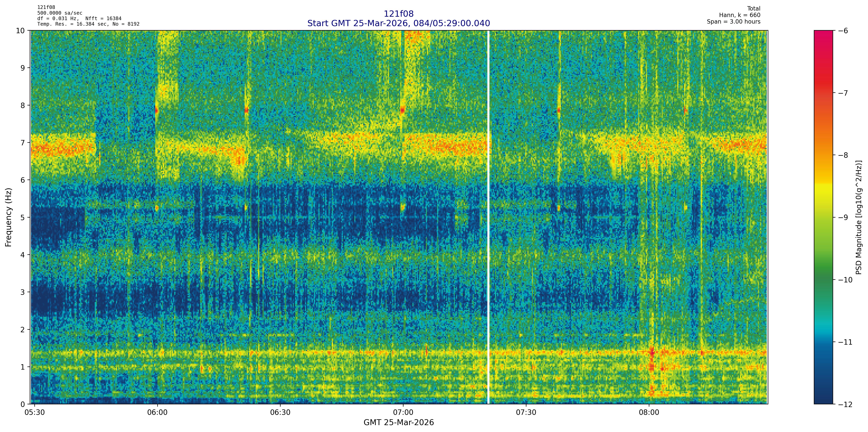Click the 05:30 time axis tick label
Viewport: 868px width, 432px height.
(35, 412)
